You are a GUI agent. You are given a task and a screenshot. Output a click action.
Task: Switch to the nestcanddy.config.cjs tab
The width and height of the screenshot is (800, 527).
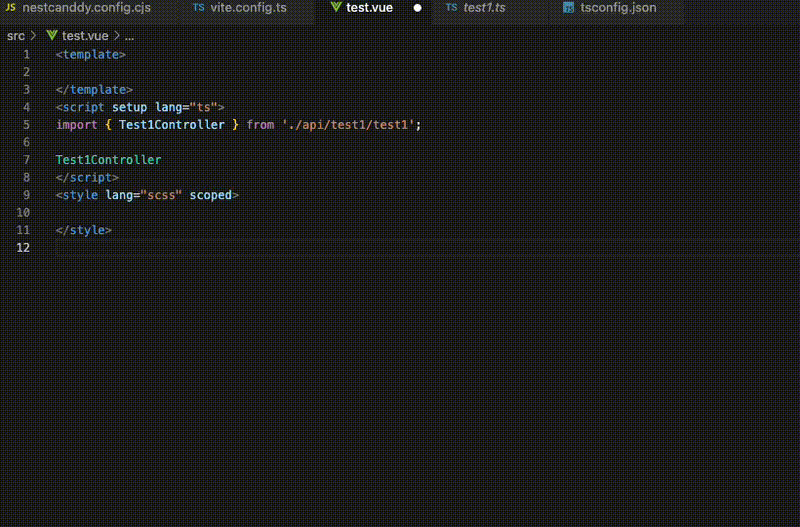point(87,8)
